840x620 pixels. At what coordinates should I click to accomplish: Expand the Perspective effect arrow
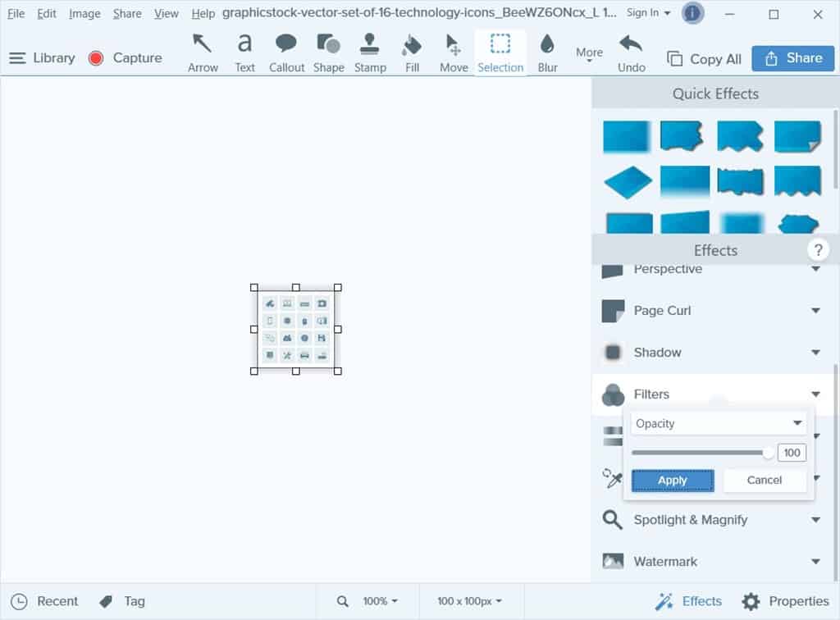815,269
